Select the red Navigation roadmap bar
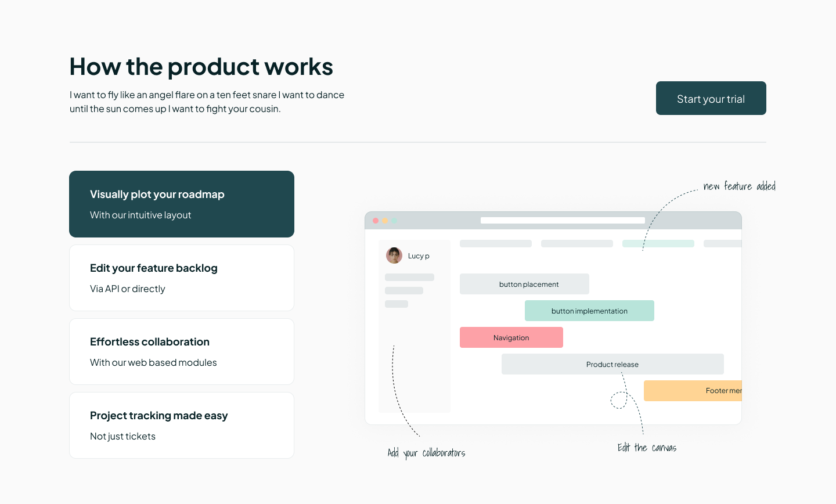Screen dimensions: 836x504 tap(511, 337)
